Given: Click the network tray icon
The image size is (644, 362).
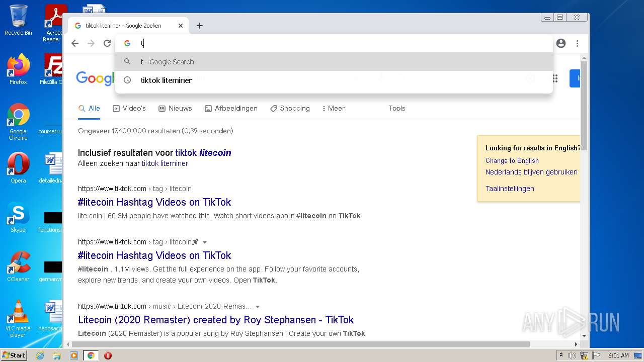Looking at the screenshot, I should coord(584,355).
